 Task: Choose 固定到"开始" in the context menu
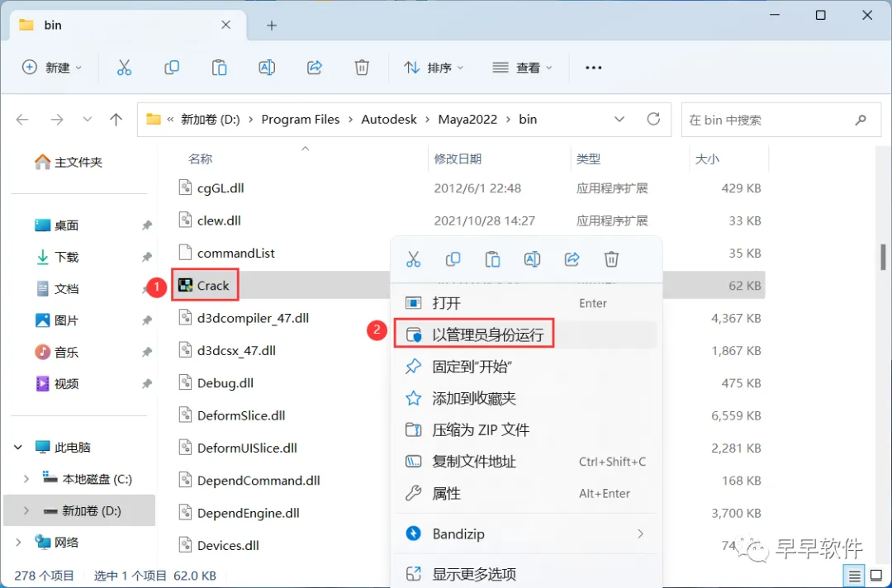click(527, 367)
